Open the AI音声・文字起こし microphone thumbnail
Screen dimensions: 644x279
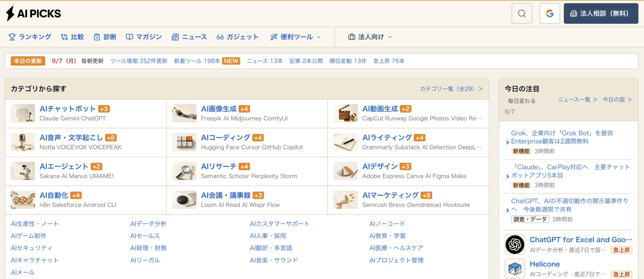point(23,142)
